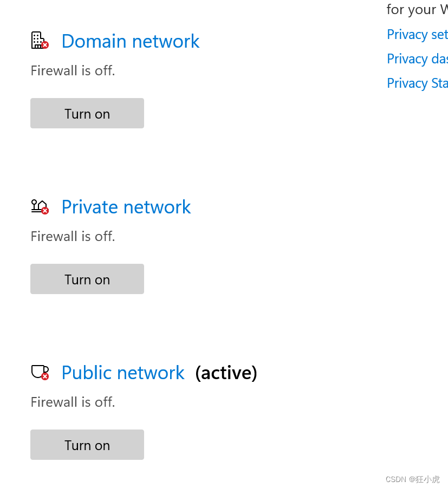Open Domain network firewall settings
This screenshot has width=448, height=488.
130,41
